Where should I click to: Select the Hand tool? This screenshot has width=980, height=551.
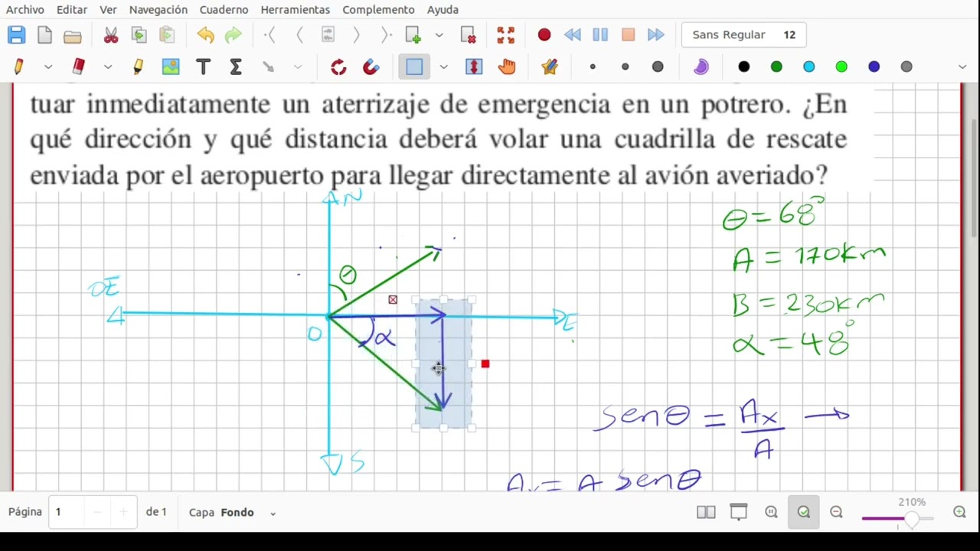pyautogui.click(x=506, y=67)
